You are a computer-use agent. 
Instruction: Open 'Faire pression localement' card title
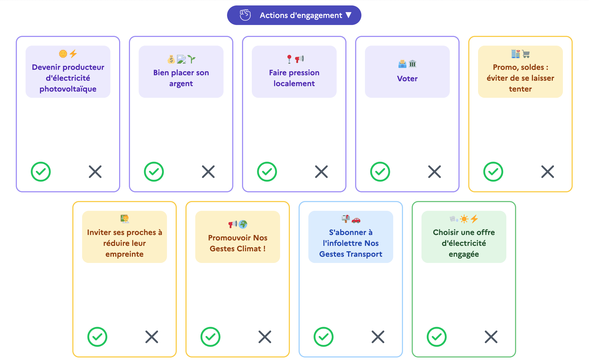[x=294, y=78]
